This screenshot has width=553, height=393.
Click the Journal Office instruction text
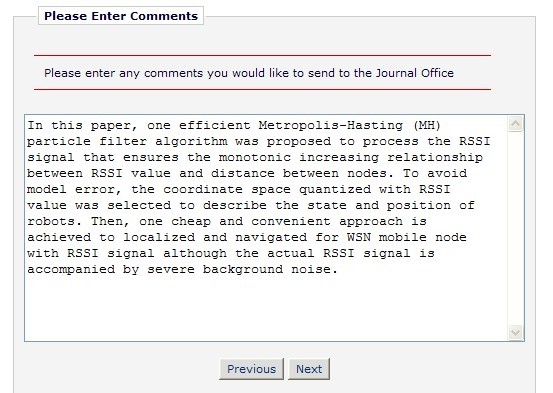[x=249, y=73]
